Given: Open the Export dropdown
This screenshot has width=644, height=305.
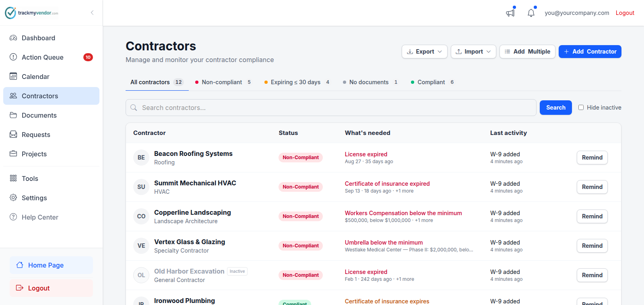Looking at the screenshot, I should pyautogui.click(x=425, y=52).
